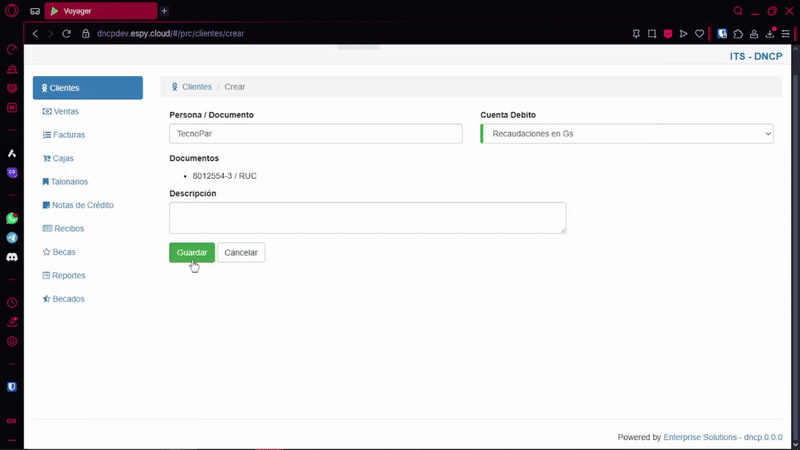Open the Opera search tabs magnifier icon
Image resolution: width=800 pixels, height=450 pixels.
point(738,11)
